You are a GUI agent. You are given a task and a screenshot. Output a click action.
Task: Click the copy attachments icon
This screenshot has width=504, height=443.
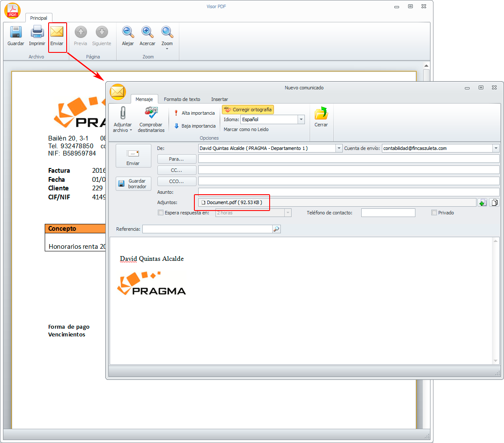(495, 203)
